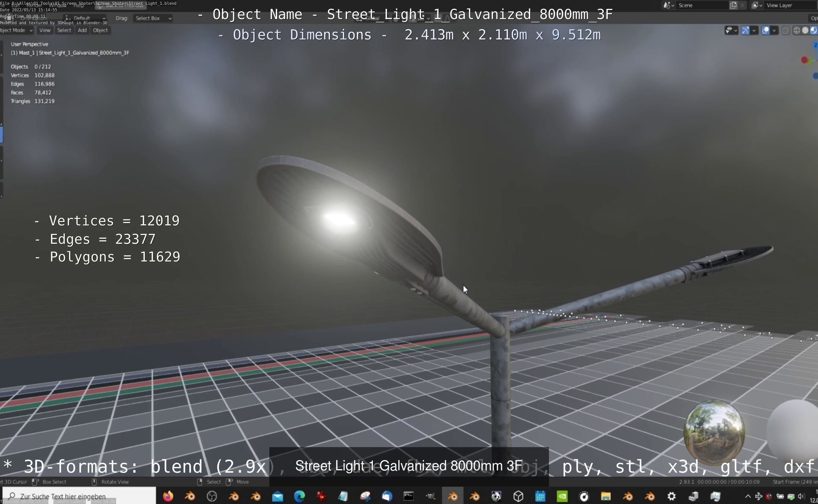Open OBS Studio from the taskbar

[x=212, y=497]
